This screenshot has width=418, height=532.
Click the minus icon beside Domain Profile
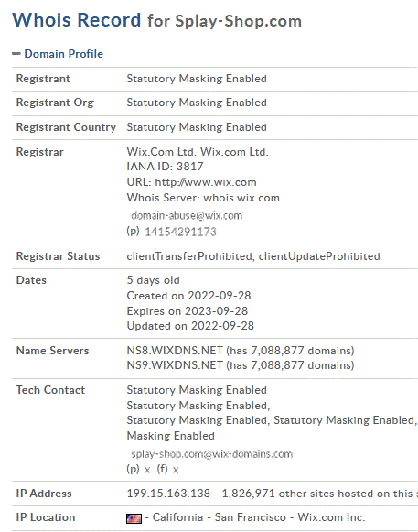[16, 54]
